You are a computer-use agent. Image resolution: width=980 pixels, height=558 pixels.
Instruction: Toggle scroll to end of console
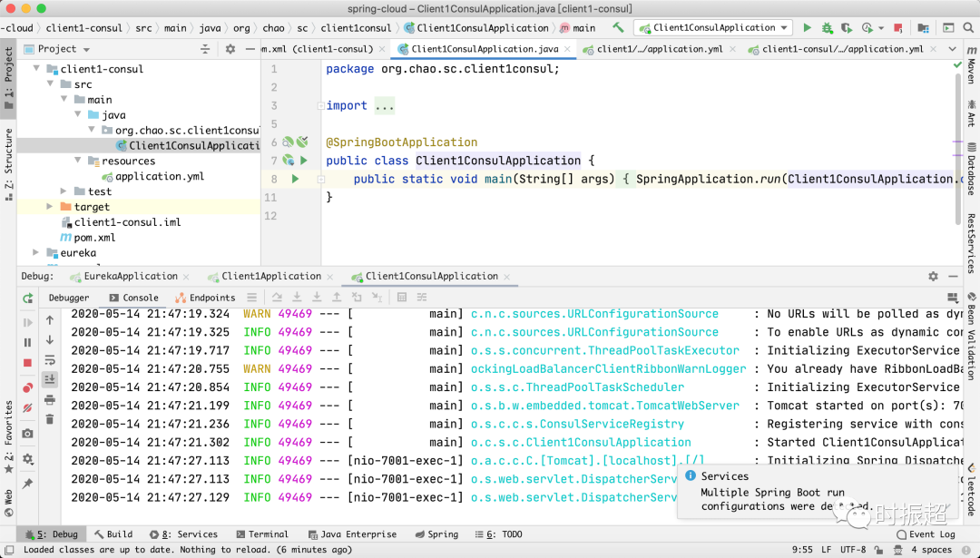coord(50,379)
